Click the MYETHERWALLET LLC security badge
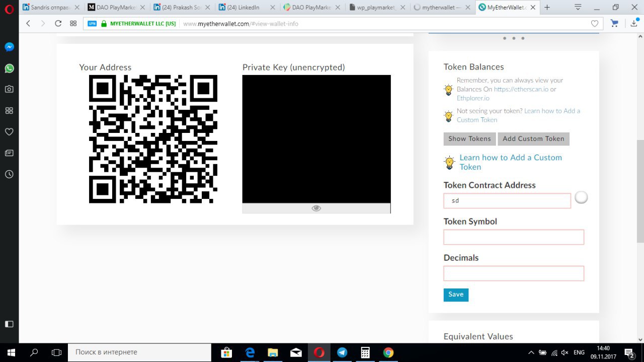The width and height of the screenshot is (644, 362). pos(138,24)
